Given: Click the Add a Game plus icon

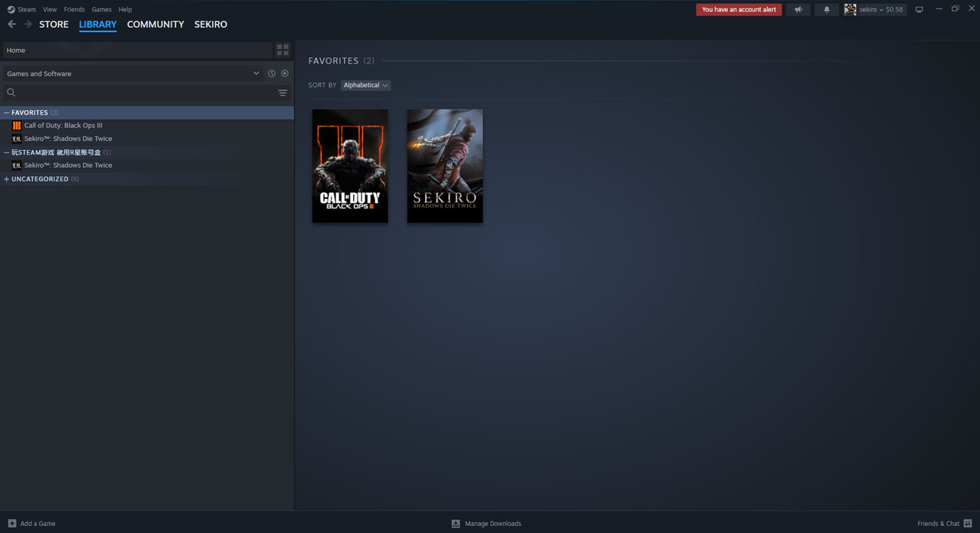Looking at the screenshot, I should pos(11,524).
